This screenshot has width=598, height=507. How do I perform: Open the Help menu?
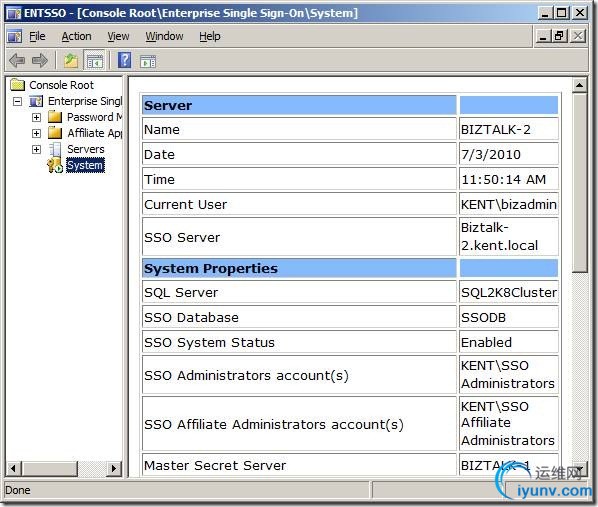(x=210, y=36)
